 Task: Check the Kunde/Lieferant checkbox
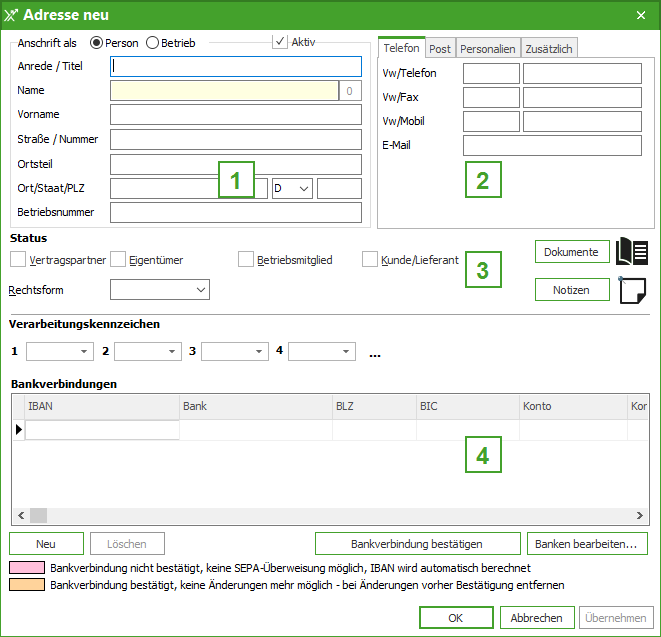[370, 260]
